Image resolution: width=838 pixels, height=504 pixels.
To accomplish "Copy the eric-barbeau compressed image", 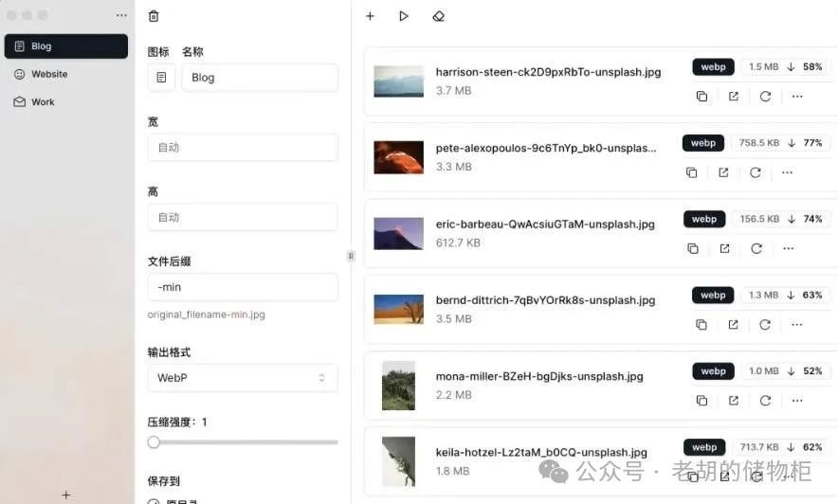I will (693, 248).
